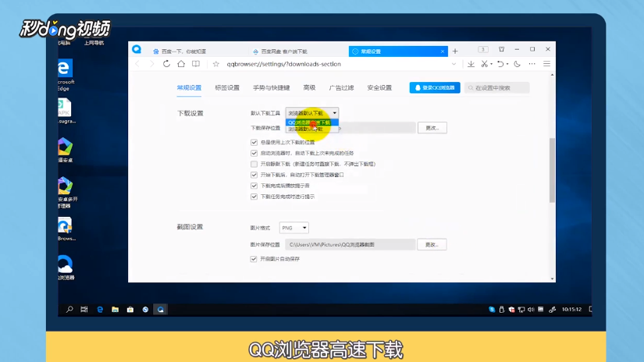Image resolution: width=644 pixels, height=362 pixels.
Task: Uncheck 启动浏览器时自动下载未完成任务
Action: [254, 153]
